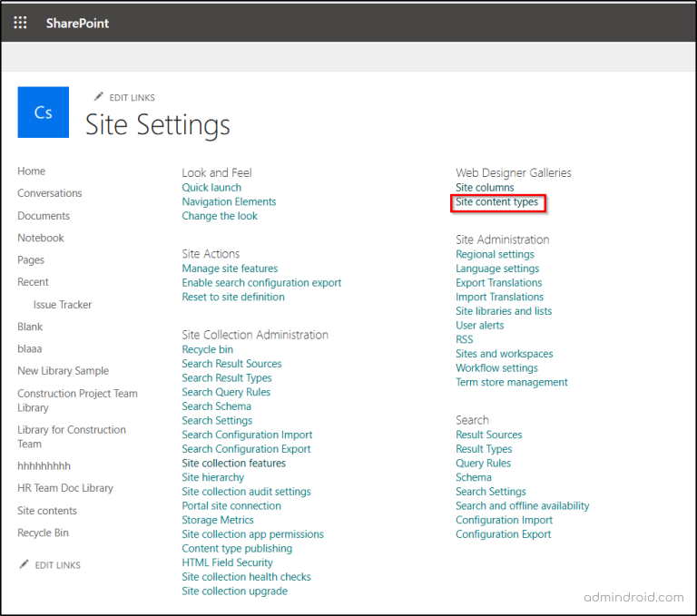This screenshot has width=697, height=616.
Task: Open Issue Tracker under Recent
Action: click(63, 305)
